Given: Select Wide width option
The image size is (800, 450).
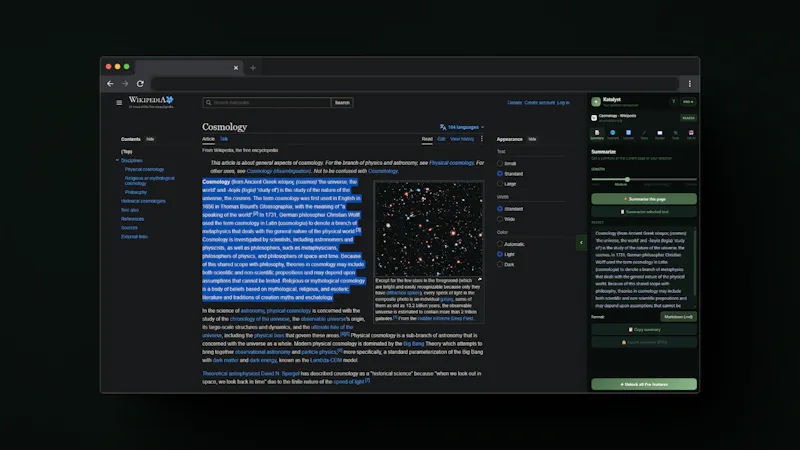Looking at the screenshot, I should 500,219.
